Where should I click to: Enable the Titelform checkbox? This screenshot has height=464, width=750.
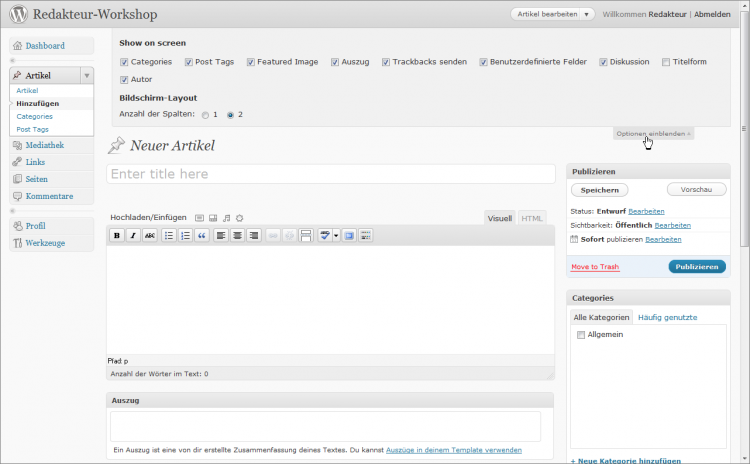pos(666,62)
